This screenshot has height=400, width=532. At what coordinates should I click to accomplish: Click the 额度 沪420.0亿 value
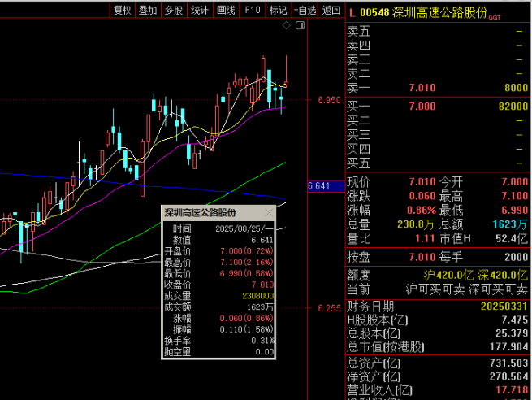pos(448,275)
